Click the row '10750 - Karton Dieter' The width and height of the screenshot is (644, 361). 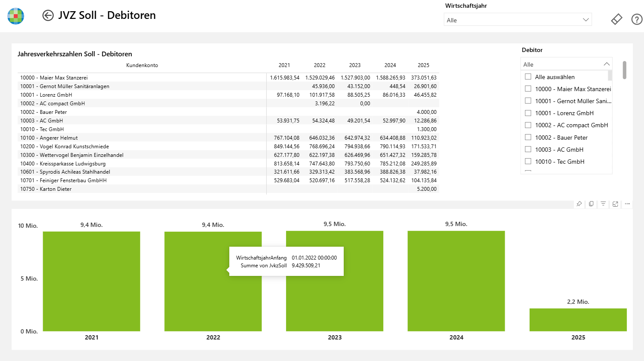tap(228, 189)
